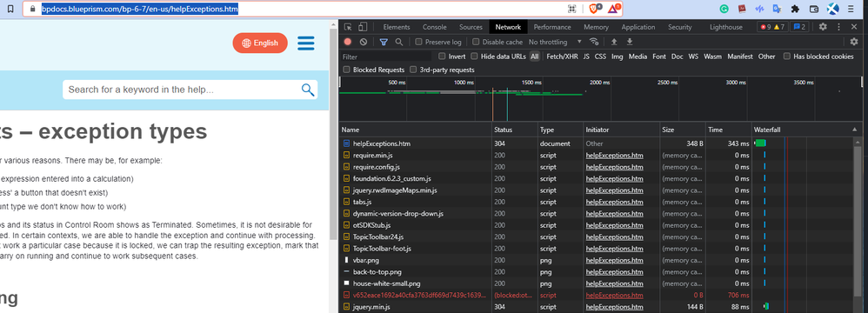The width and height of the screenshot is (868, 313).
Task: Click the import HAR upload arrow
Action: click(614, 42)
